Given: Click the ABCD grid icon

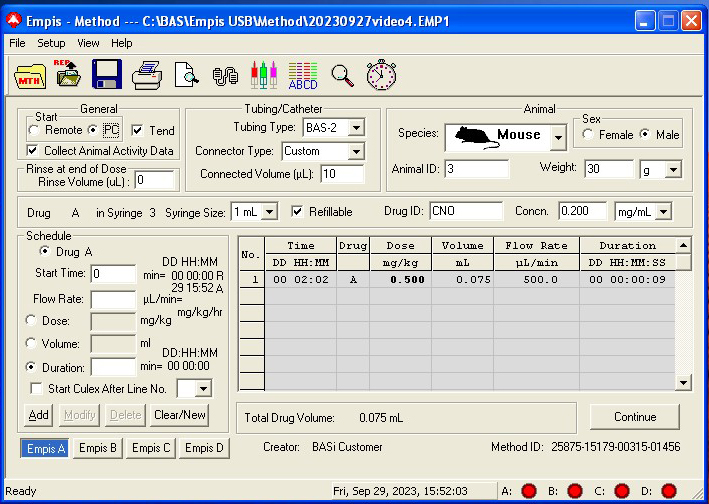Looking at the screenshot, I should tap(303, 74).
